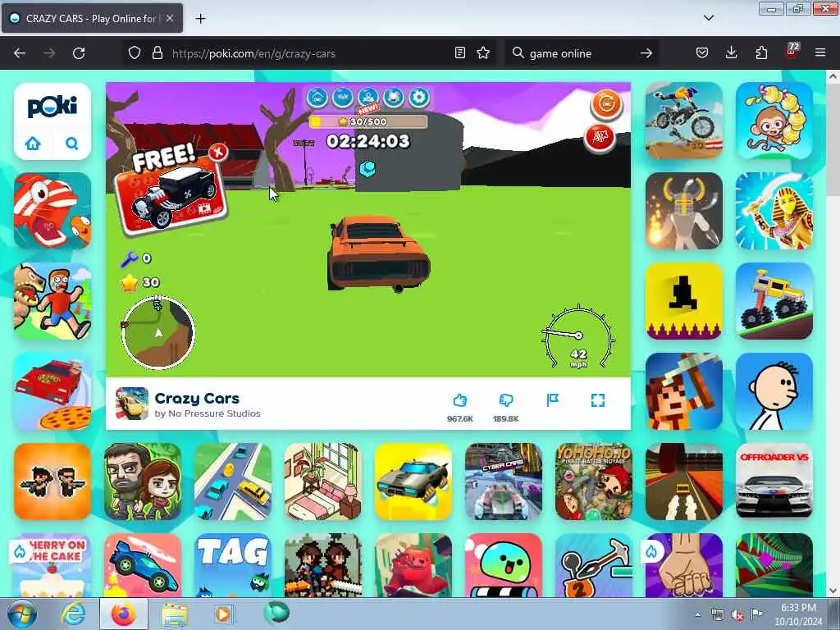Claim the FREE hot rod car offer
The width and height of the screenshot is (840, 630).
pos(171,197)
